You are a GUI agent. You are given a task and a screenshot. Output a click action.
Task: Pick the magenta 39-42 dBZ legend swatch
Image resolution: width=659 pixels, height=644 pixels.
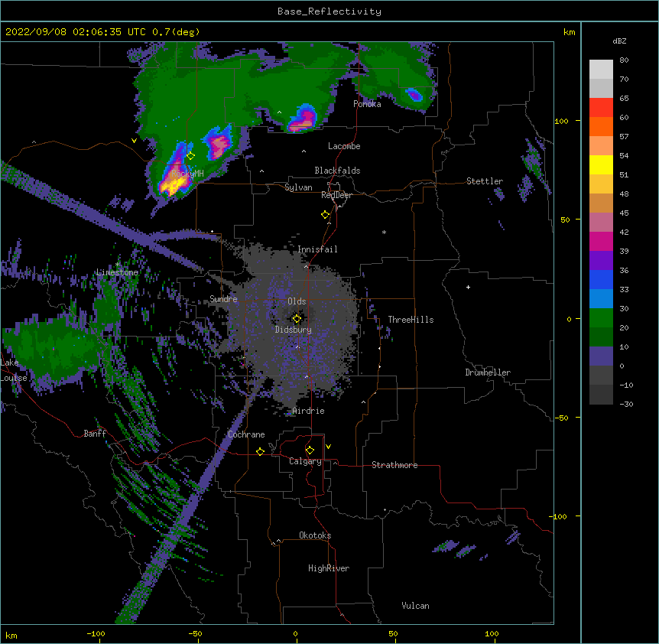601,241
